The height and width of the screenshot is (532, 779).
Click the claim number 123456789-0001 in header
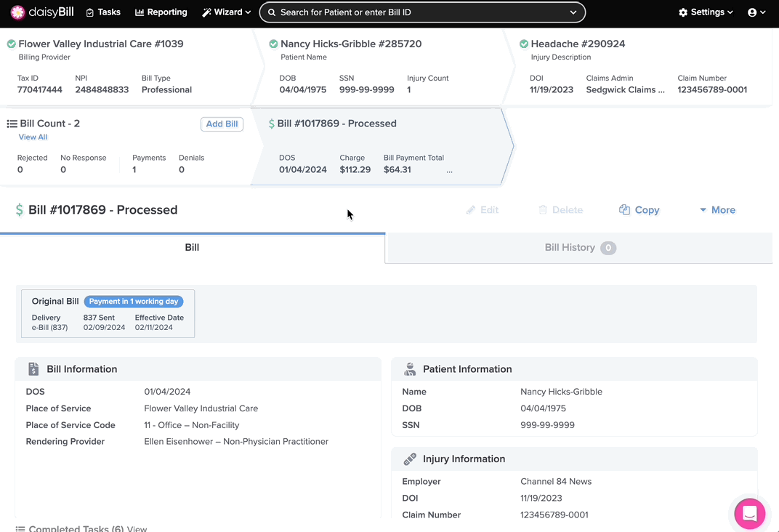click(x=712, y=90)
